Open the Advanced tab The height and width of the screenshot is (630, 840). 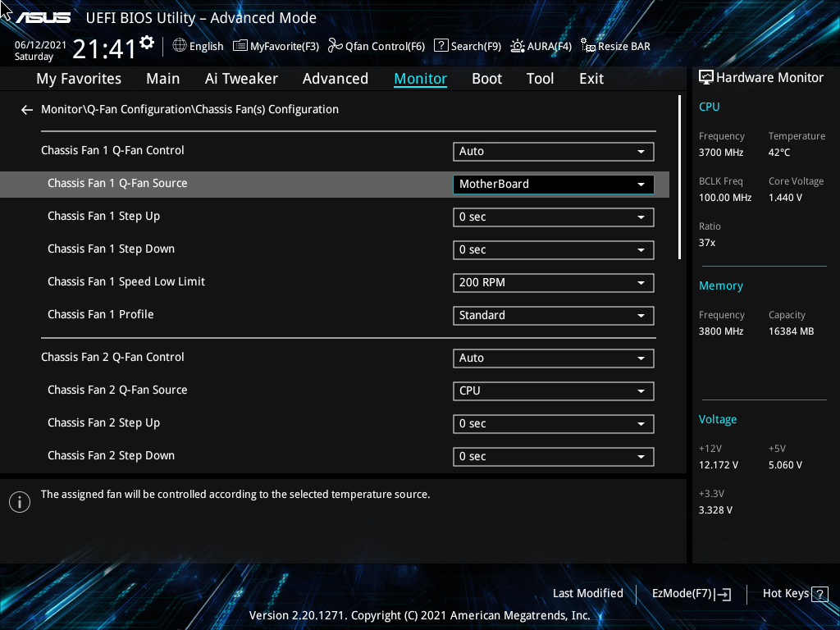[x=336, y=79]
